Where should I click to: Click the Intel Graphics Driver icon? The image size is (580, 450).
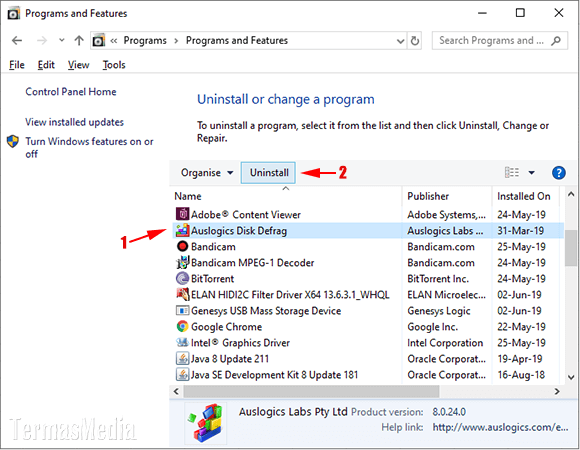click(182, 342)
